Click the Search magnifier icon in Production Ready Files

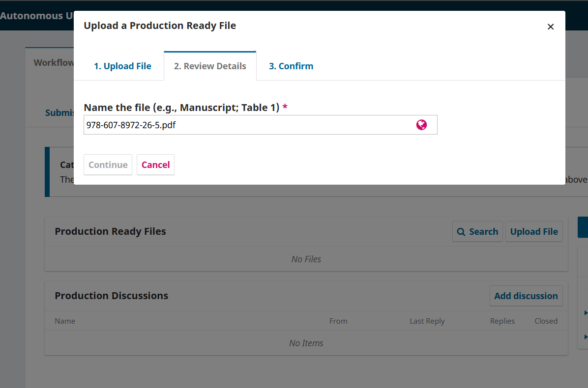(x=461, y=232)
